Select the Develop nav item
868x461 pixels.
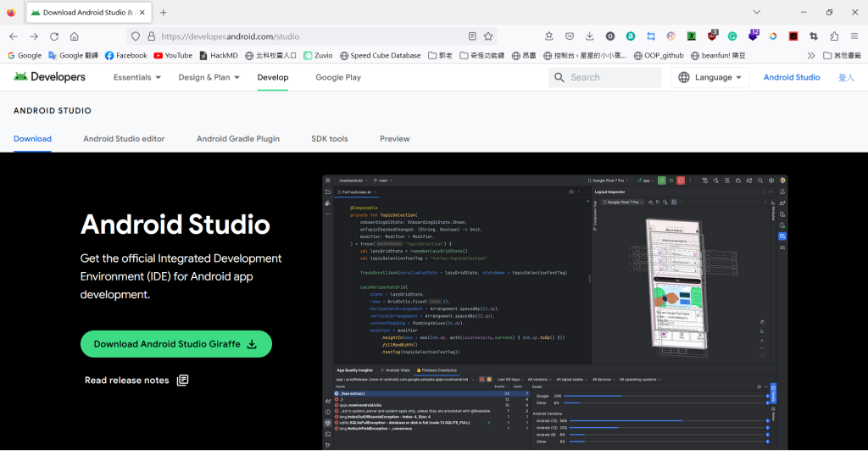pyautogui.click(x=272, y=77)
